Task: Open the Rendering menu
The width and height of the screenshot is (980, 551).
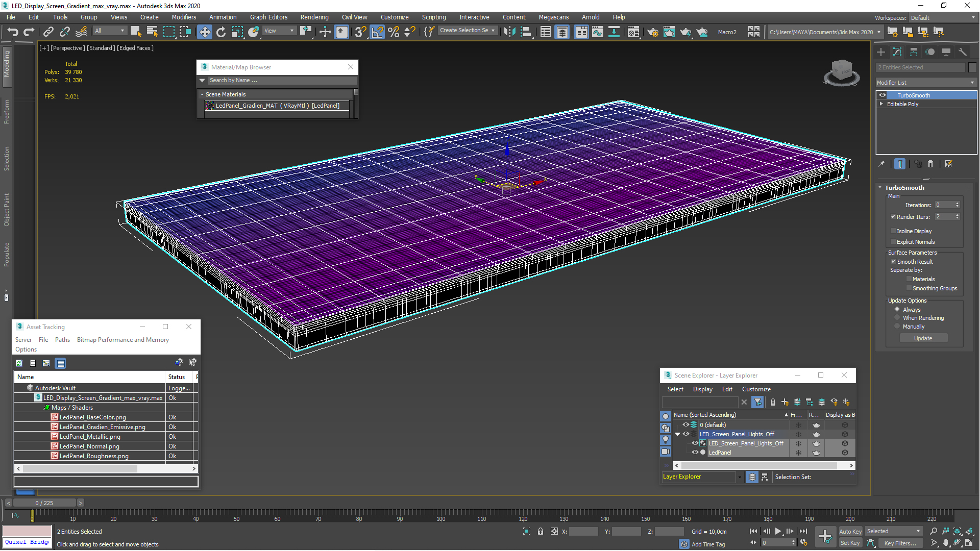Action: coord(314,17)
